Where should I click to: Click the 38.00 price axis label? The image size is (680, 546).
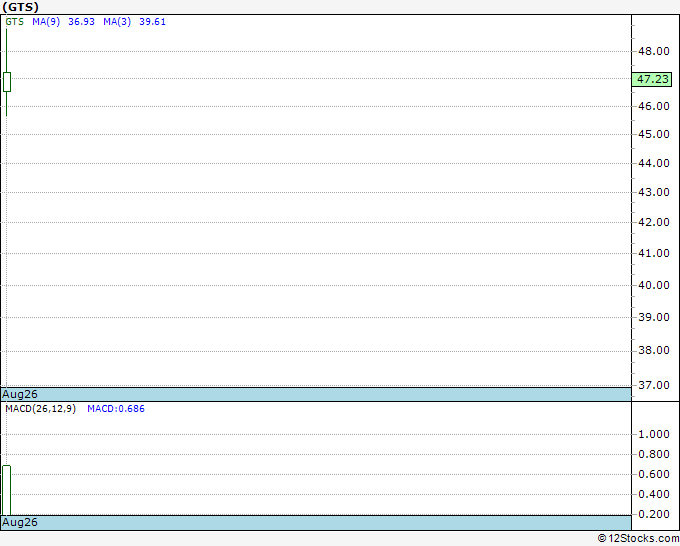[x=654, y=350]
